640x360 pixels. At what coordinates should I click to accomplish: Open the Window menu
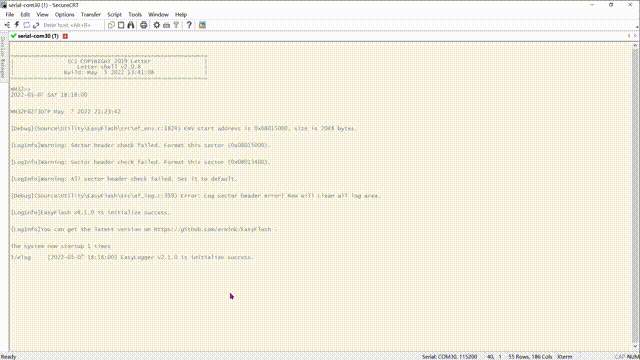[158, 14]
